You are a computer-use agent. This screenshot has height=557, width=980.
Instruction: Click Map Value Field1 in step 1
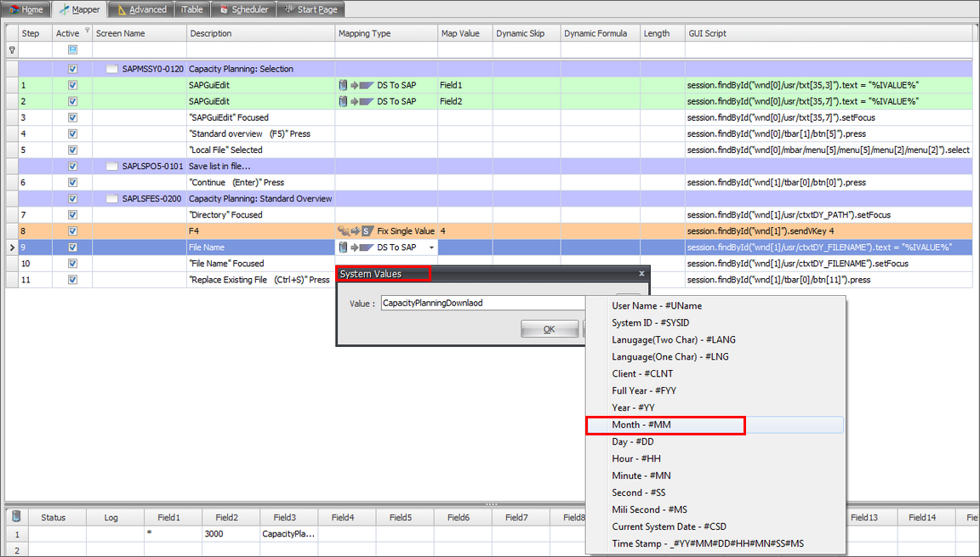tap(465, 85)
